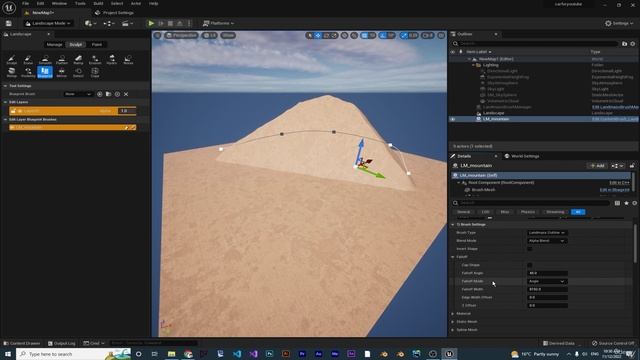Select the Erosion landscape tool
Screen dimensions: 640x360
pyautogui.click(x=95, y=60)
